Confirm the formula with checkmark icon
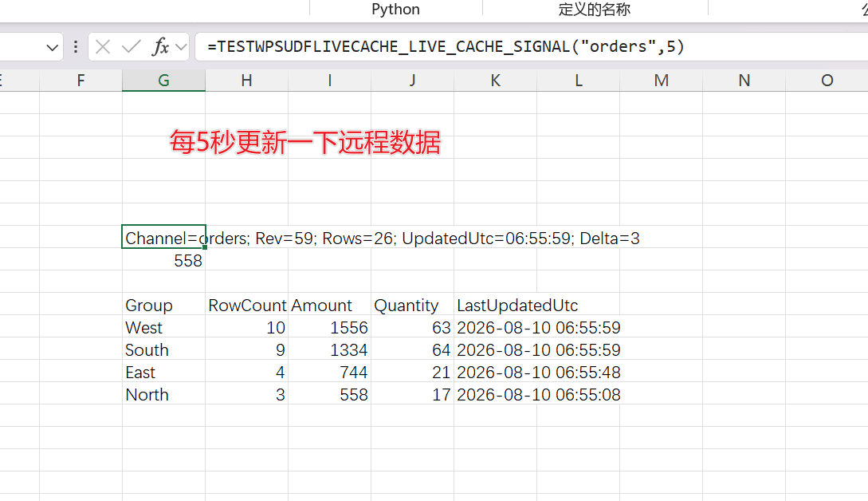 click(132, 47)
